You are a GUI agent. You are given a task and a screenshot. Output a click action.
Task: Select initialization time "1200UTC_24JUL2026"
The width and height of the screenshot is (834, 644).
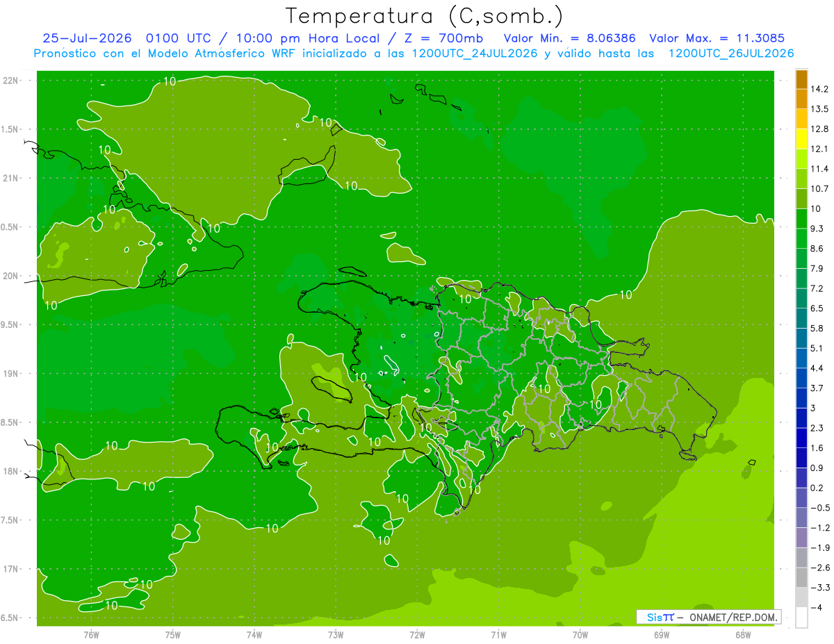475,53
